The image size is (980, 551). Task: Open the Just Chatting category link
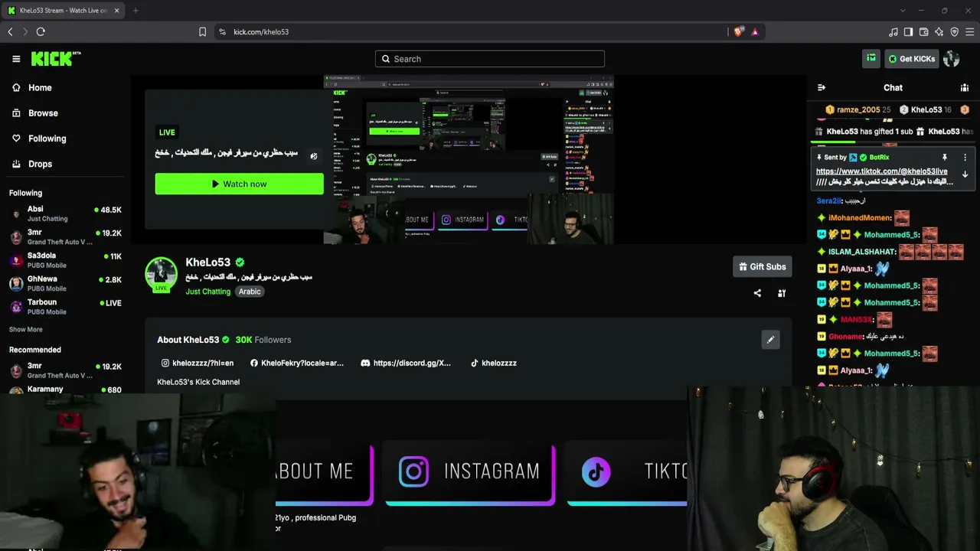pos(207,292)
